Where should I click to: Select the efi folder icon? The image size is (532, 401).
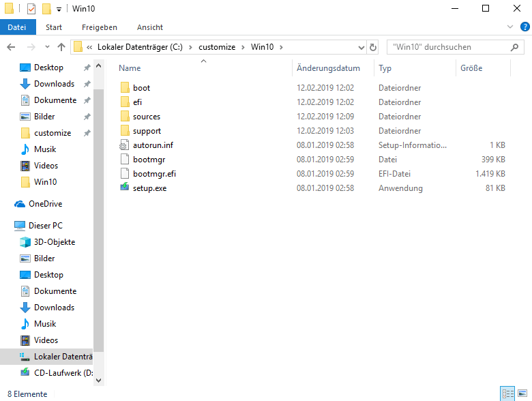point(125,102)
